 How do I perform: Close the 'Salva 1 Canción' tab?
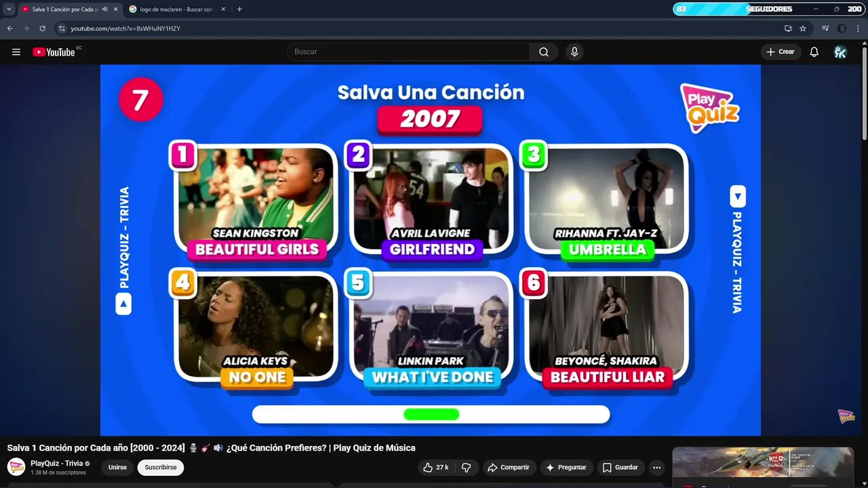[115, 9]
